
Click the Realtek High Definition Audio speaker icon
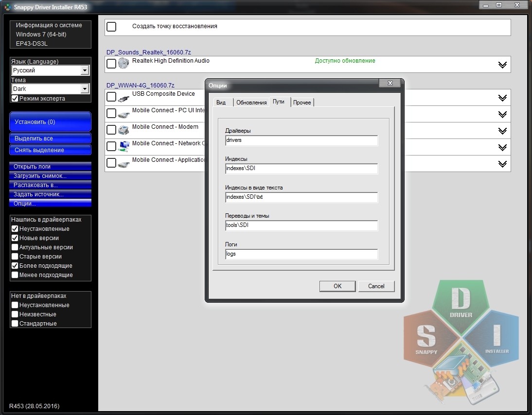point(124,63)
